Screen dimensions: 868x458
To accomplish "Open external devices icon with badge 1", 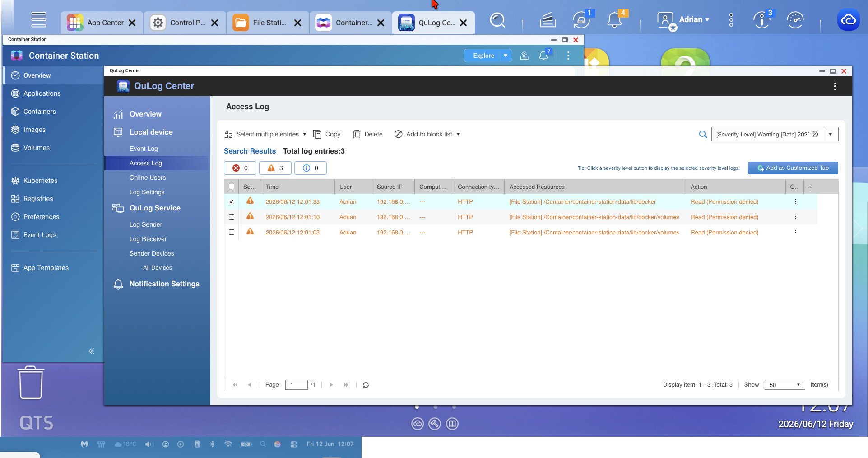I will coord(581,20).
